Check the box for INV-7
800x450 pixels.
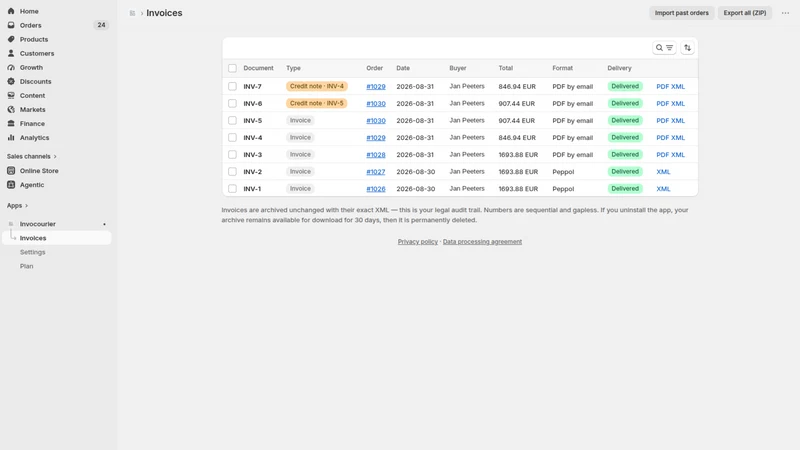(232, 86)
